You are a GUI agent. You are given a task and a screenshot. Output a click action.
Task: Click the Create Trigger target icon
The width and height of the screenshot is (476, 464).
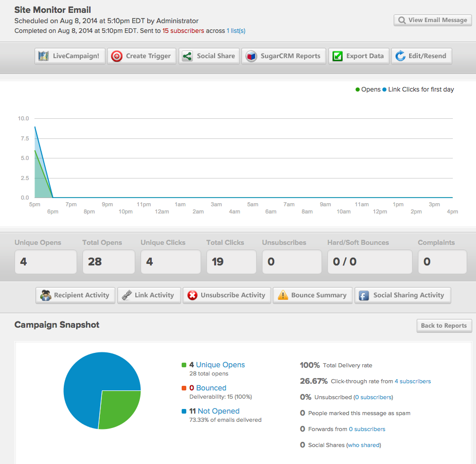[x=117, y=56]
